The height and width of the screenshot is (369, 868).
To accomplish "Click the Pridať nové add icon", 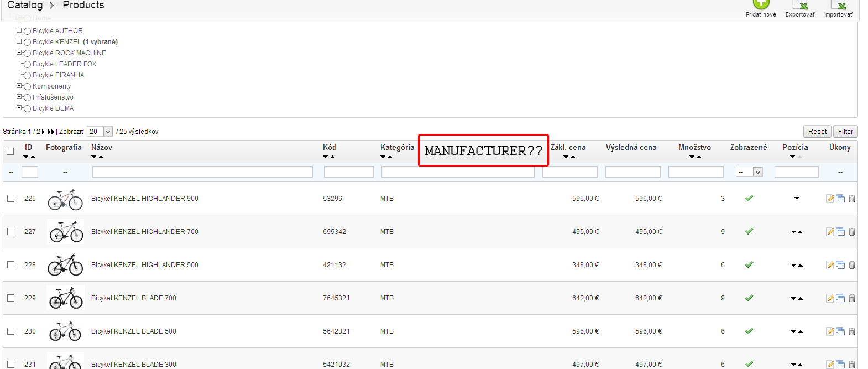I will coord(761,4).
